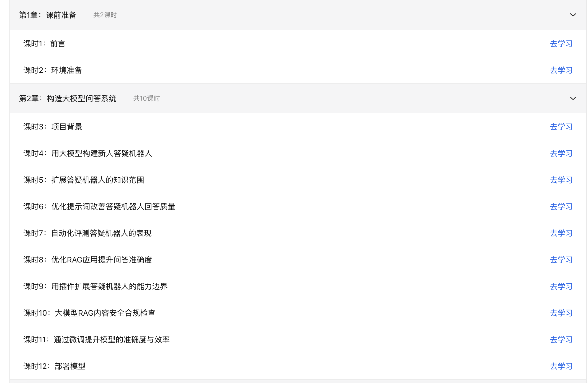Click 去学习 for 课时11 微调

click(x=561, y=340)
